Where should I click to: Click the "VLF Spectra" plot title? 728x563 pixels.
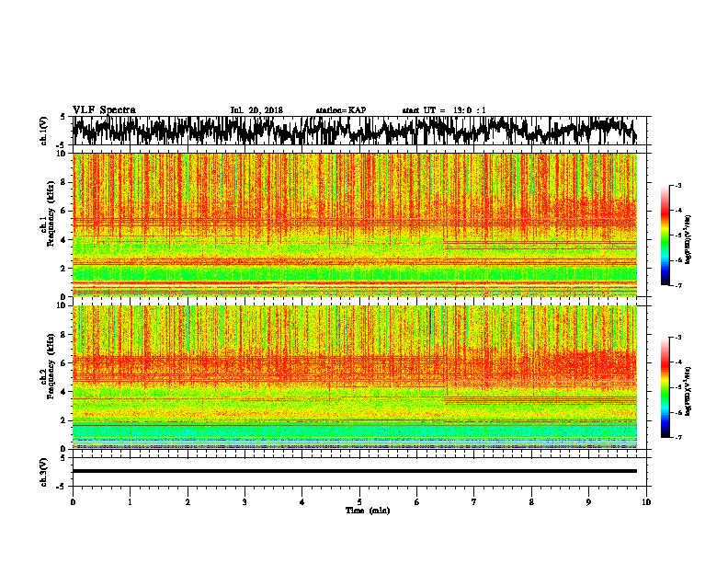105,110
